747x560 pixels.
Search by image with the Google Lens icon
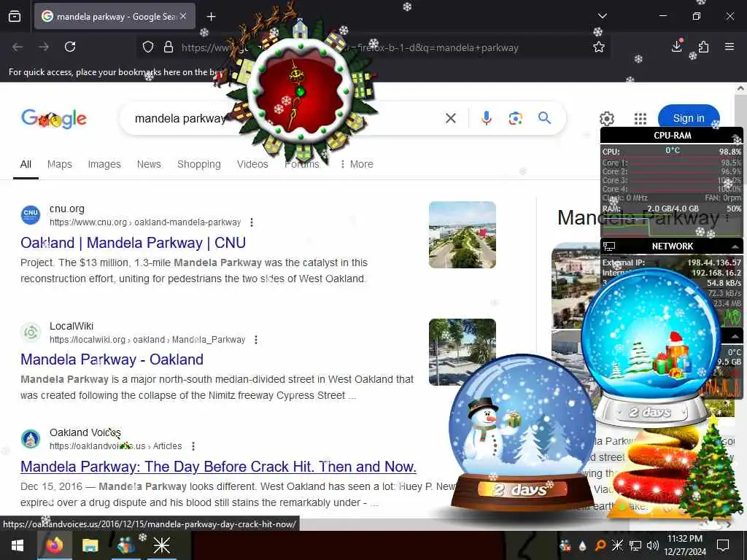pos(516,118)
